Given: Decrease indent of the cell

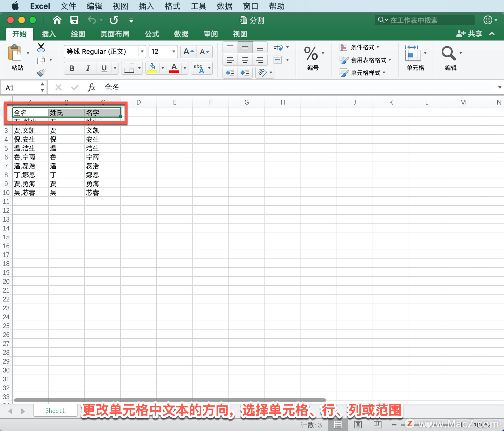Looking at the screenshot, I should click(230, 73).
